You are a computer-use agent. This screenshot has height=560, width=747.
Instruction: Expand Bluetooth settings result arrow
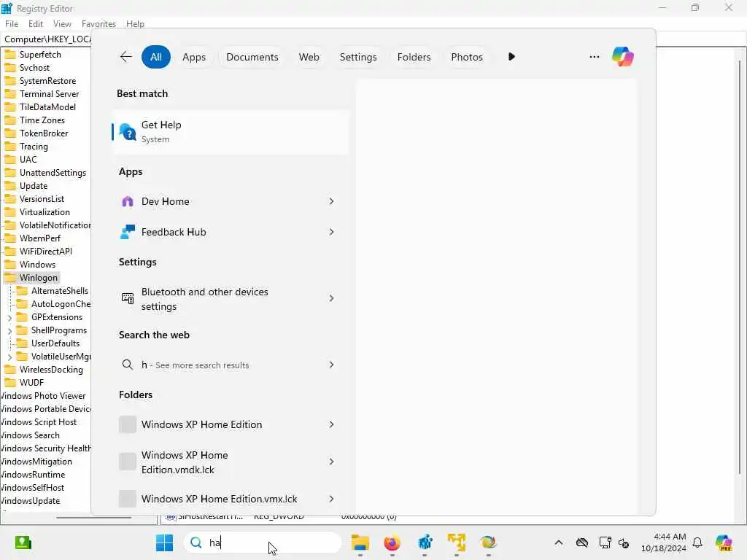[x=332, y=298]
